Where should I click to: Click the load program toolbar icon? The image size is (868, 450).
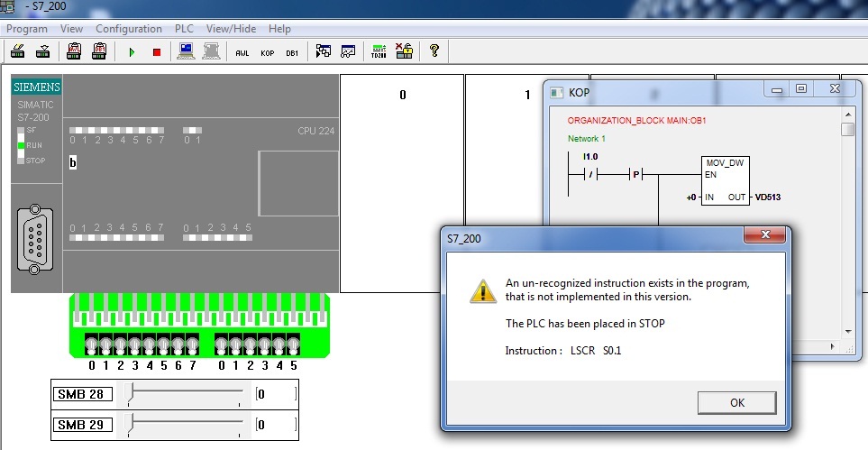[18, 51]
